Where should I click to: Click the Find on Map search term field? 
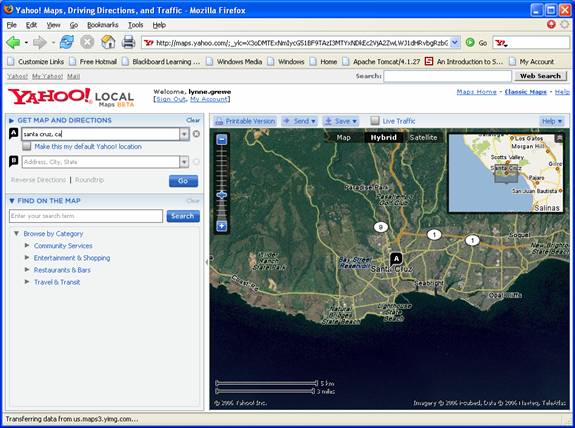86,216
